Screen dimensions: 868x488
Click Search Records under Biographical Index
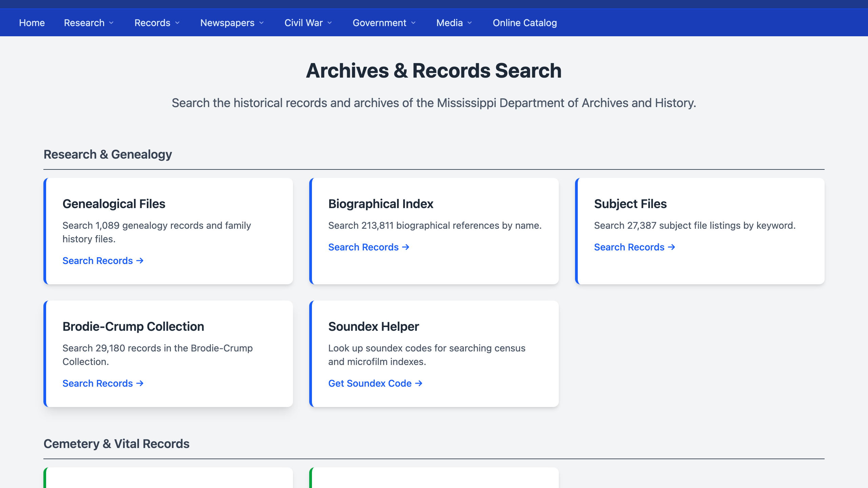point(363,247)
